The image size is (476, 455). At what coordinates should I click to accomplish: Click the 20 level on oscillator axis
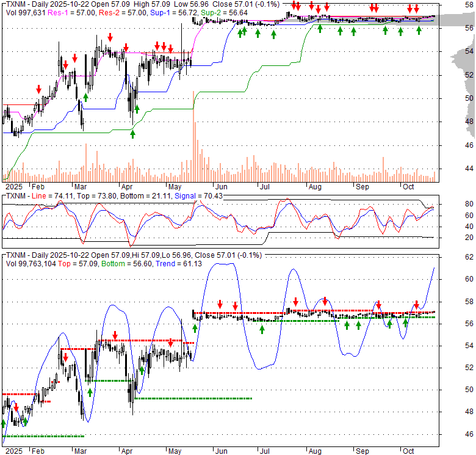pos(469,237)
